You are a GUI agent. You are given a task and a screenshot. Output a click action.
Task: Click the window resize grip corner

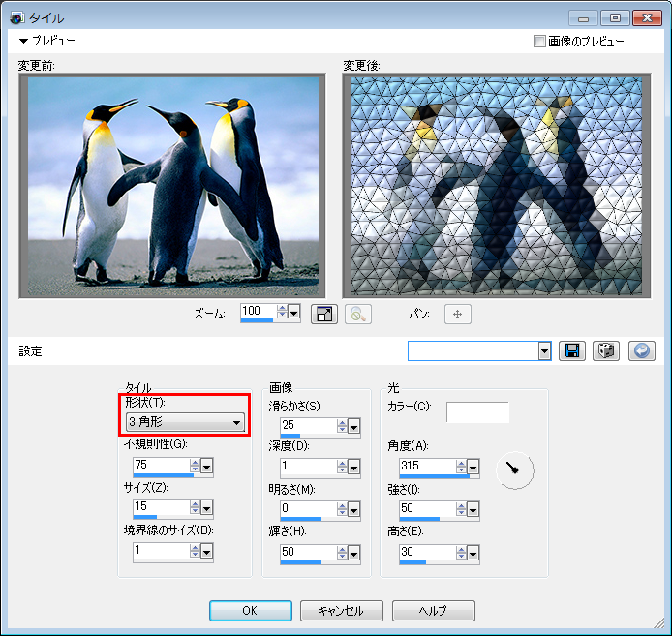pyautogui.click(x=657, y=623)
